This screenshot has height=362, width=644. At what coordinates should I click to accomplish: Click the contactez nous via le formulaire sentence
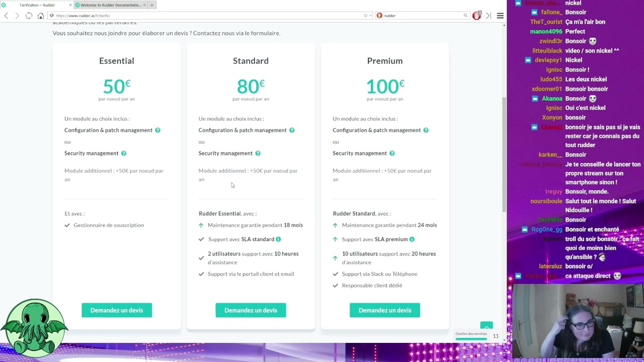pyautogui.click(x=236, y=33)
